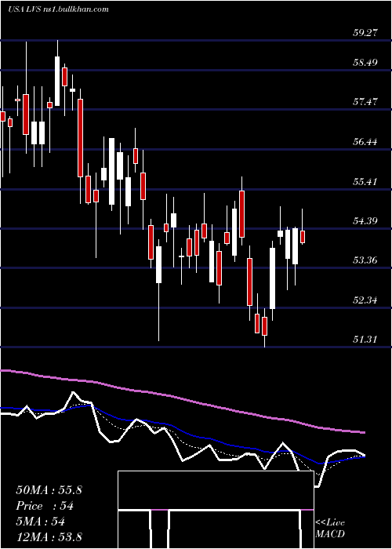Click the 5MA : 54 reading
This screenshot has height=549, width=392.
coord(41,522)
